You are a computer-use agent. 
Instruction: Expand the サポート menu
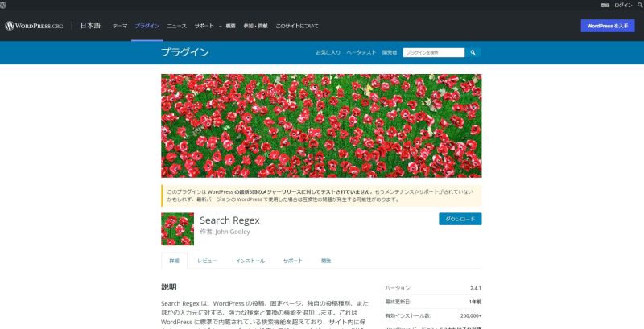(204, 26)
